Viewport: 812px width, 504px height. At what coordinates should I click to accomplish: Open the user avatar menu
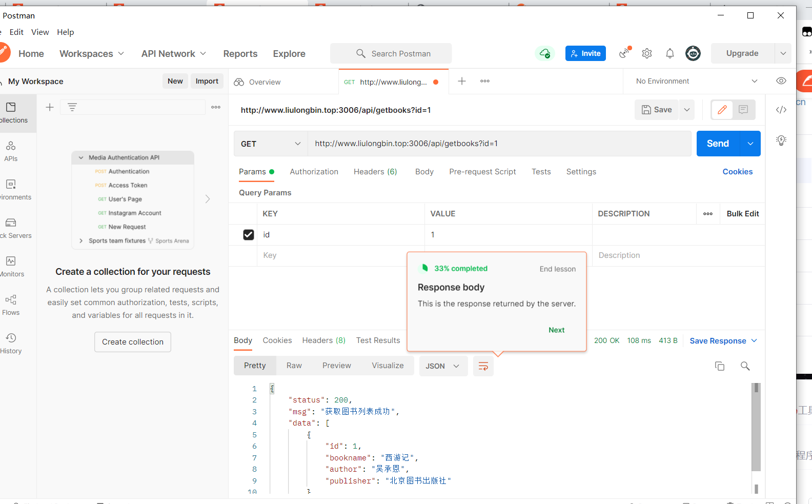(693, 53)
